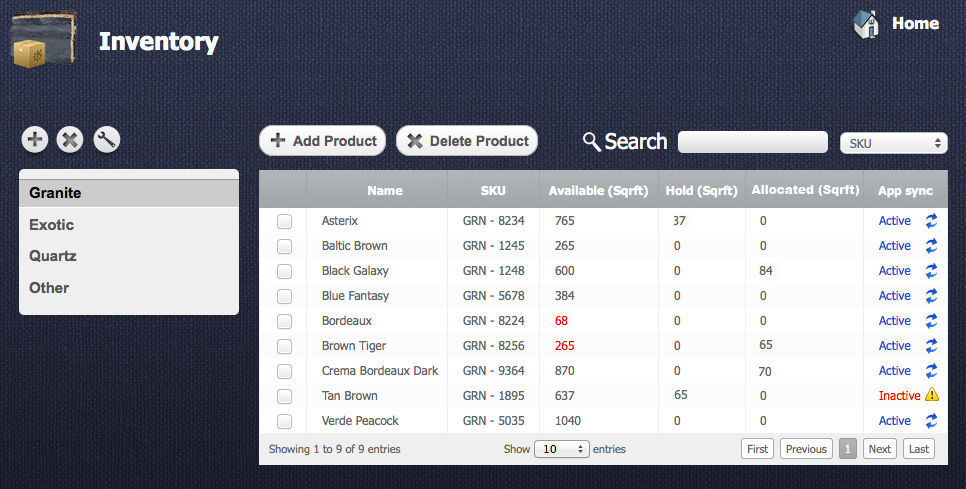Image resolution: width=966 pixels, height=489 pixels.
Task: Check the Asterix row checkbox
Action: (284, 221)
